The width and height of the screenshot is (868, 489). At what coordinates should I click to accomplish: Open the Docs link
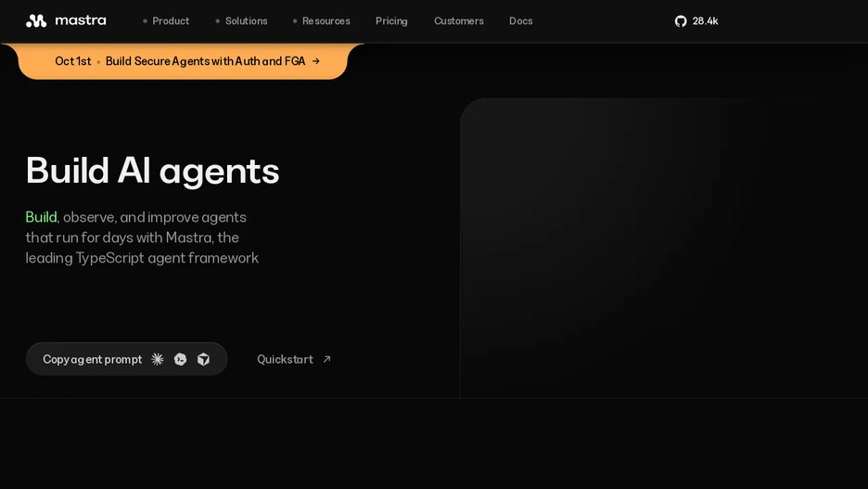pyautogui.click(x=521, y=21)
